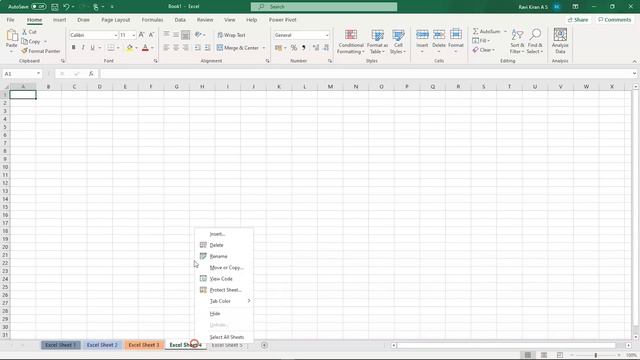Click the Save icon in the title bar
The width and height of the screenshot is (640, 360).
coord(55,7)
